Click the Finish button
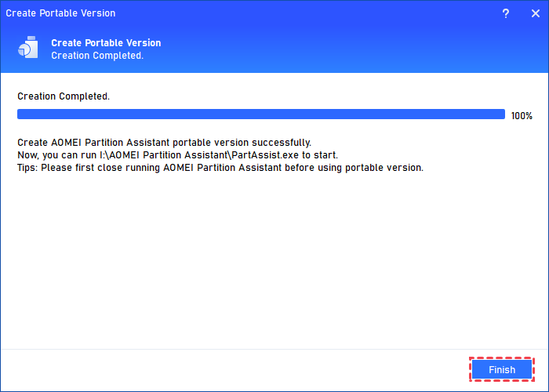Image resolution: width=549 pixels, height=392 pixels. pyautogui.click(x=502, y=369)
